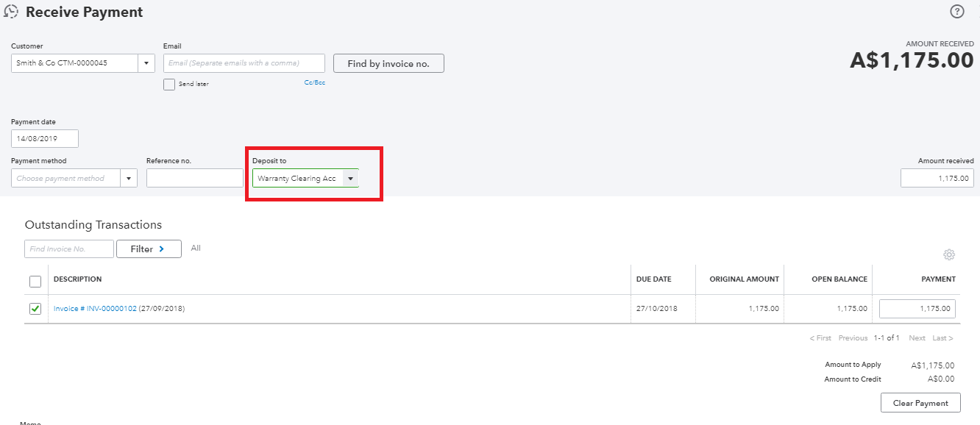Screen dimensions: 980x425
Task: Open table settings gear icon
Action: 949,254
